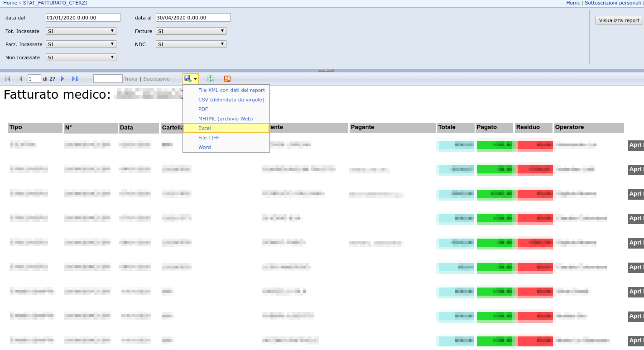Go to the next report page
Screen dimensions: 644x350
click(62, 79)
